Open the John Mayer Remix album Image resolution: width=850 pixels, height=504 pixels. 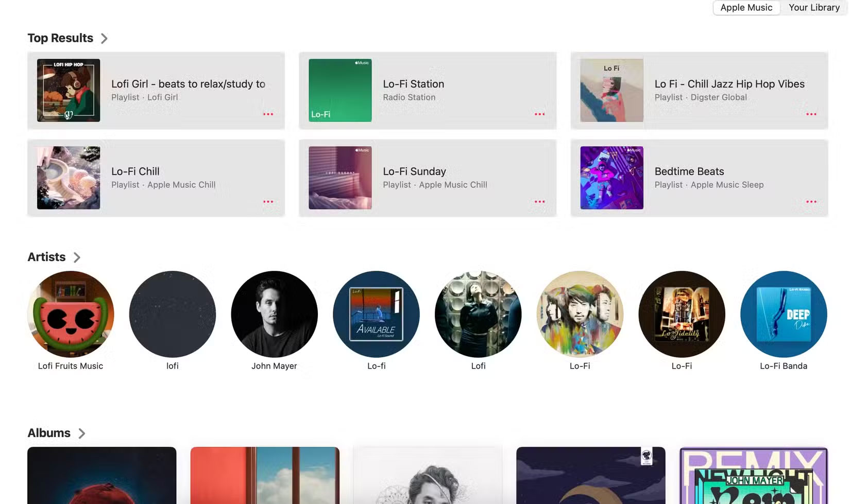tap(753, 475)
